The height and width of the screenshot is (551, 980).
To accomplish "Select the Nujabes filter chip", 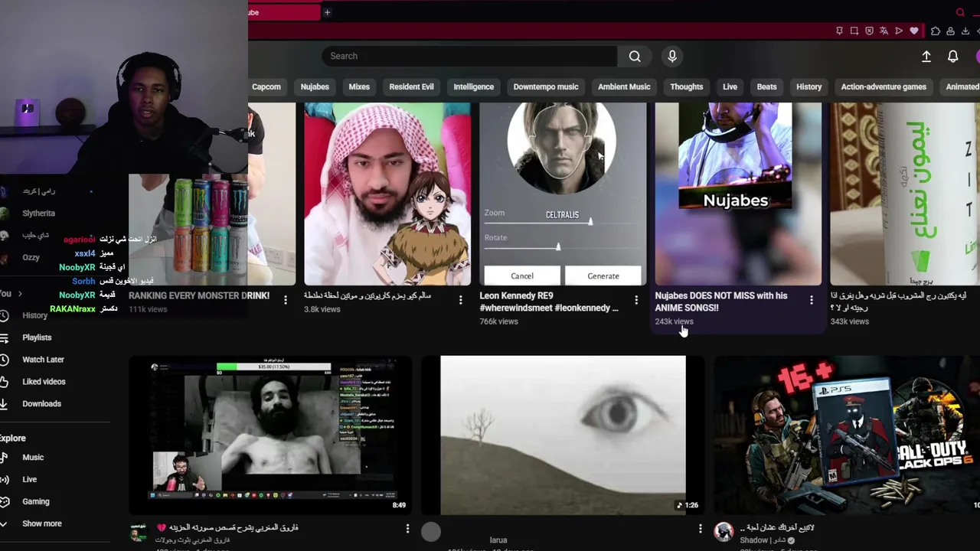I will click(x=315, y=86).
